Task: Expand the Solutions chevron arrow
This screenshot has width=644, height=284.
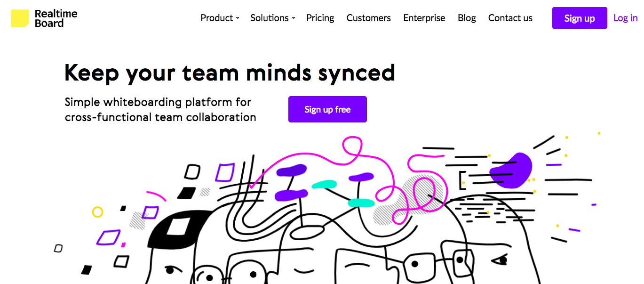Action: click(293, 18)
